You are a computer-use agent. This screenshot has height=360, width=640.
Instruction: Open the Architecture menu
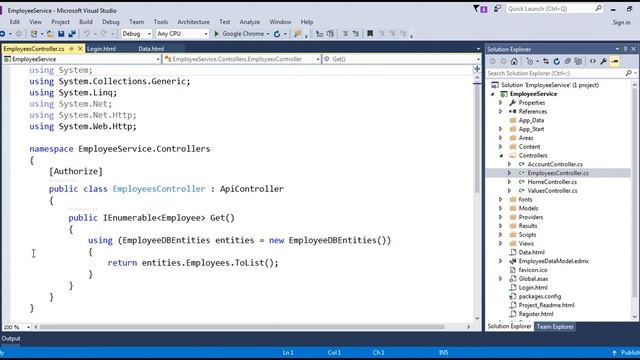coord(193,22)
